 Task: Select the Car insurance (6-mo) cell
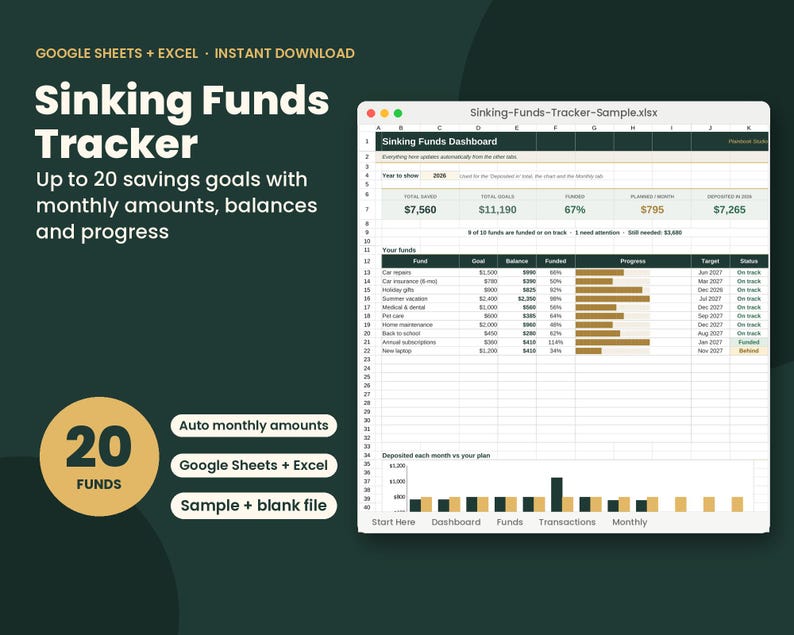420,281
